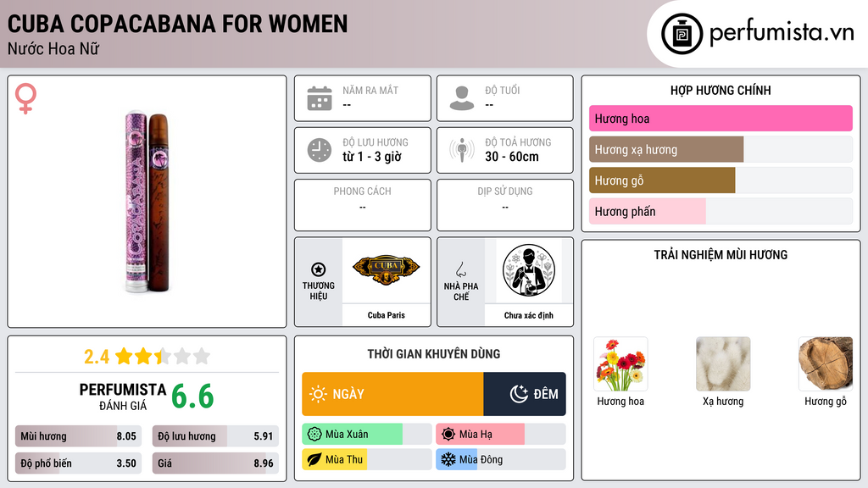Click the star badge icon above Thương hiệu
Image resolution: width=868 pixels, height=488 pixels.
point(319,269)
